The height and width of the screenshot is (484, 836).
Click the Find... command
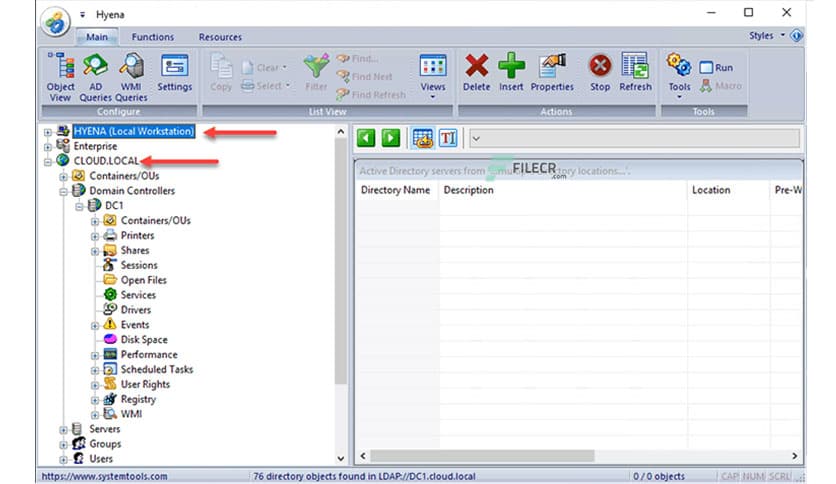tap(358, 58)
